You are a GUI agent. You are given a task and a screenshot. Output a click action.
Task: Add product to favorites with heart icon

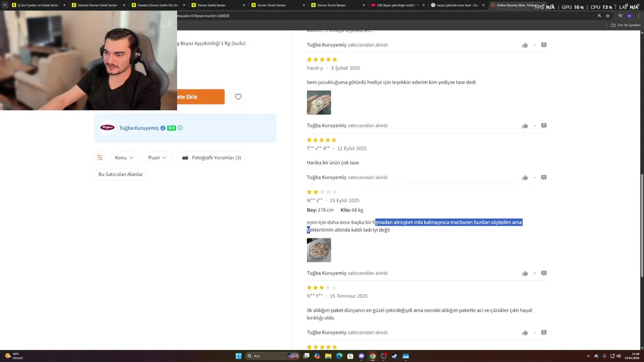tap(238, 97)
